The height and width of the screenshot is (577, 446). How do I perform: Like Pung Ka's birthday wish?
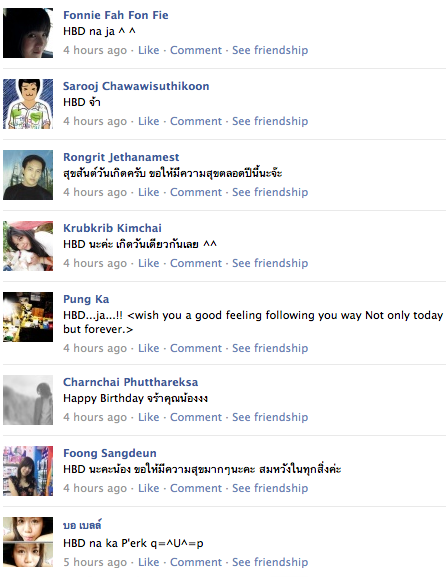pos(149,348)
